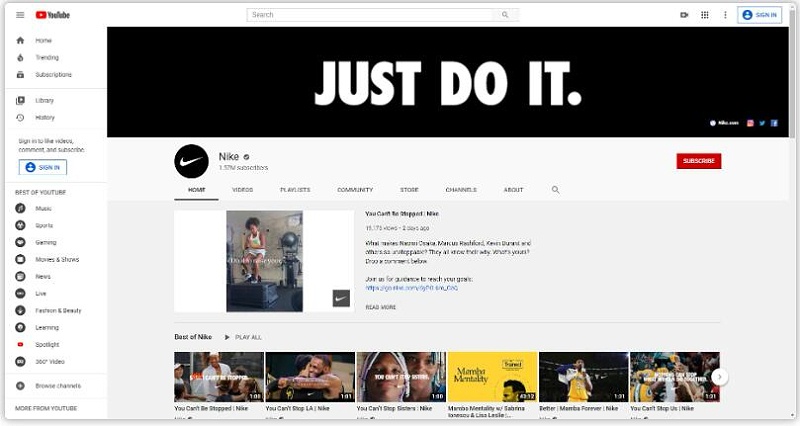Viewport: 800px width, 426px height.
Task: Open the hamburger guide menu
Action: click(20, 15)
